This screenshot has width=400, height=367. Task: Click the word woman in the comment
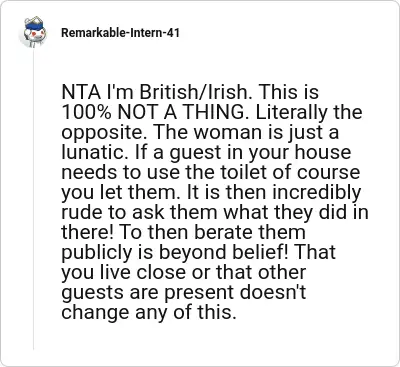click(x=228, y=133)
